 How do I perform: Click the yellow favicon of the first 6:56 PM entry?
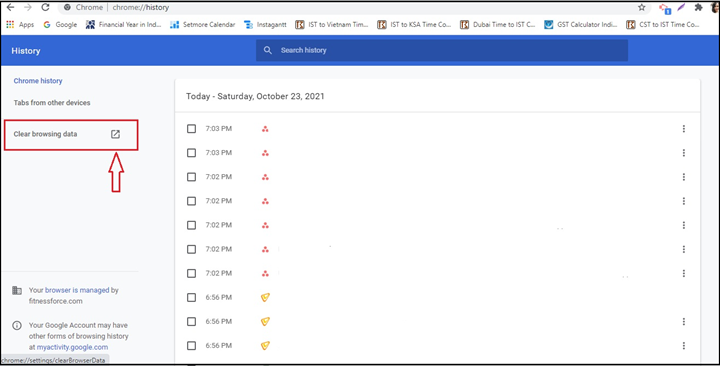coord(265,298)
